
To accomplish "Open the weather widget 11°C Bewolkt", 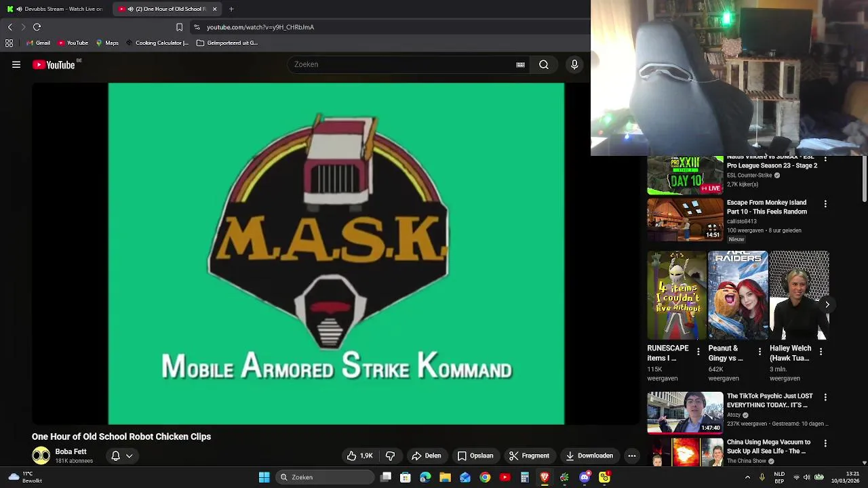I will [x=26, y=477].
